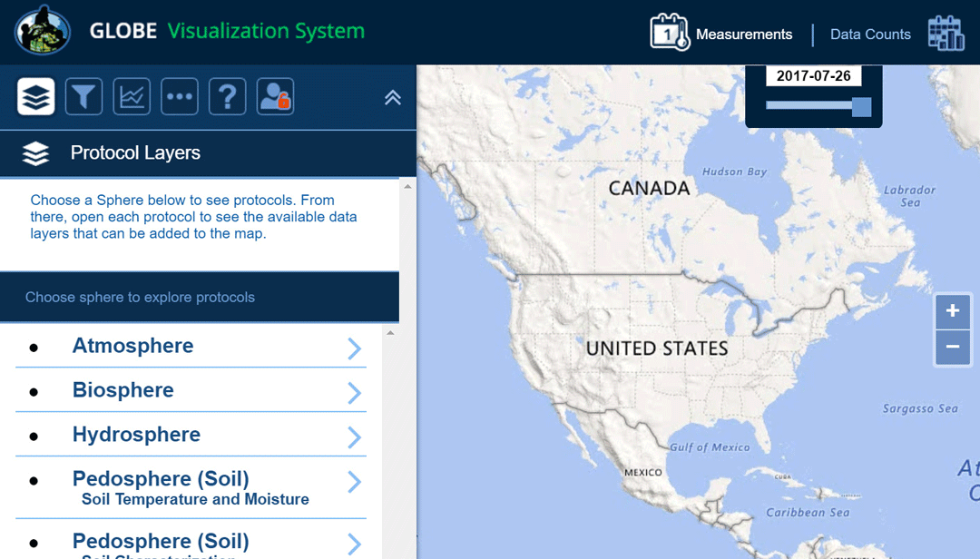The height and width of the screenshot is (559, 980).
Task: Collapse the sidebar with double chevron
Action: pos(393,98)
